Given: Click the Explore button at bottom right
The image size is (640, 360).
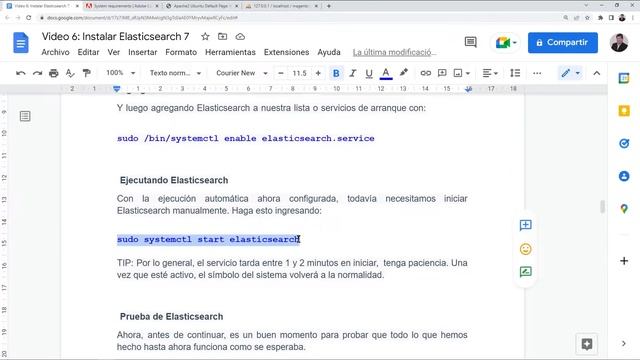Looking at the screenshot, I should 587,344.
